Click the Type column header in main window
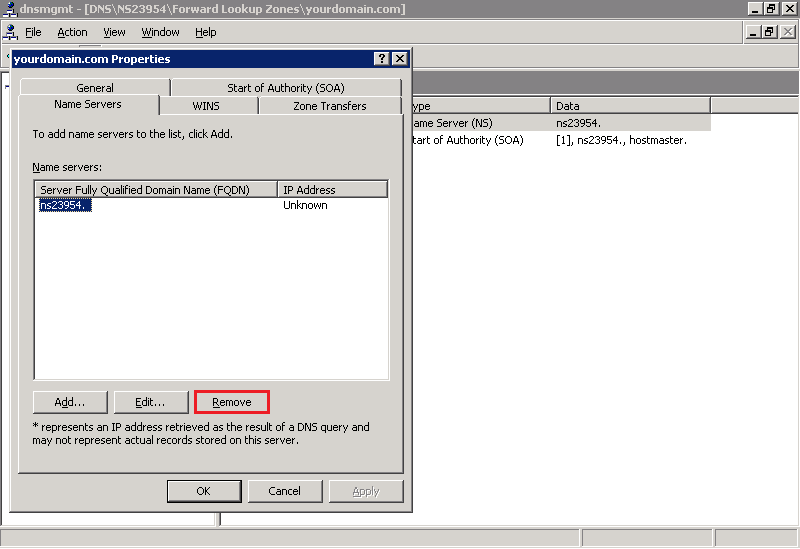Viewport: 800px width, 549px height. (x=481, y=106)
